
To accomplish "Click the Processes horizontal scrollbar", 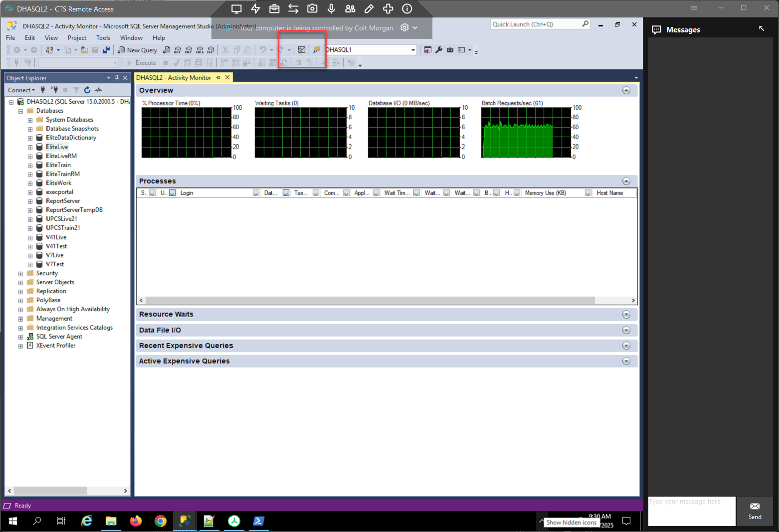I will (370, 300).
